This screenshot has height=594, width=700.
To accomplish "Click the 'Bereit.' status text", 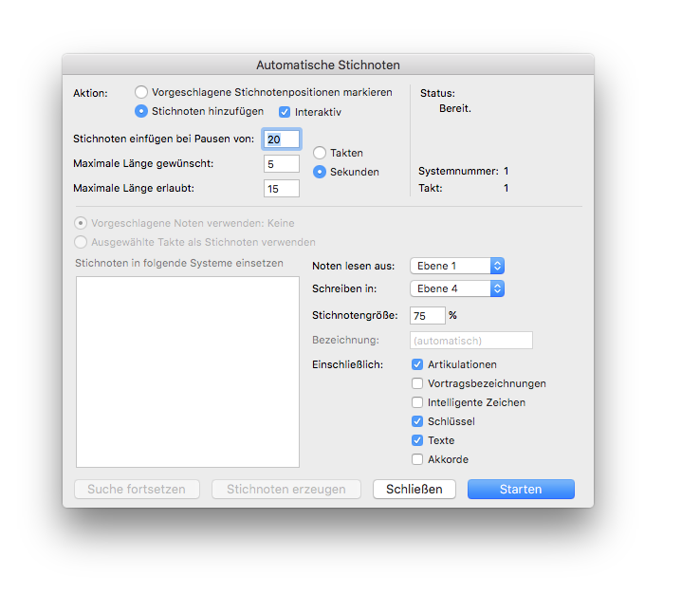I will tap(455, 108).
